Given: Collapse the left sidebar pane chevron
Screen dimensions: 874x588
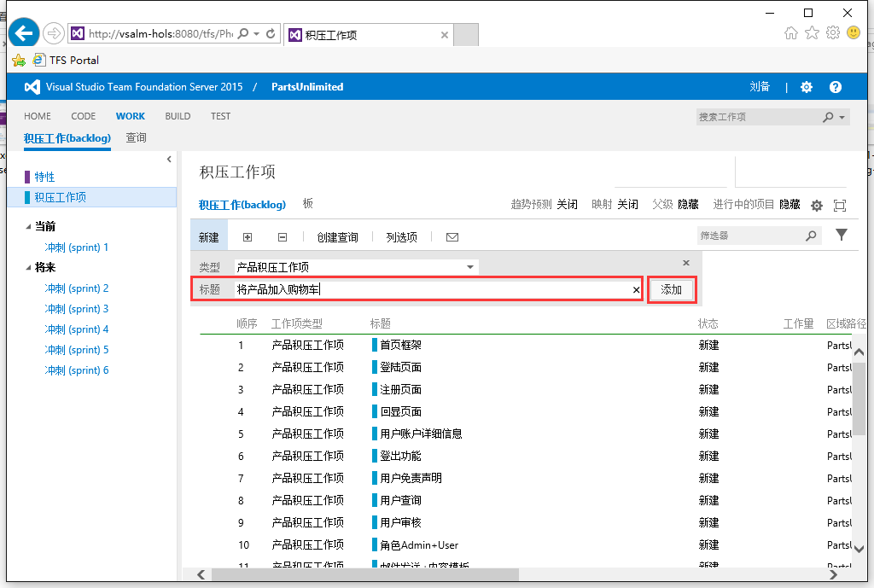Looking at the screenshot, I should [x=169, y=160].
